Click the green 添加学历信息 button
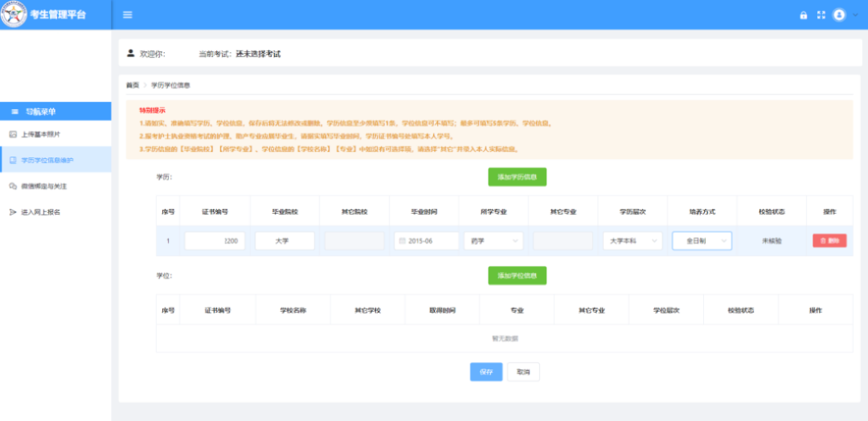This screenshot has width=868, height=421. [517, 177]
